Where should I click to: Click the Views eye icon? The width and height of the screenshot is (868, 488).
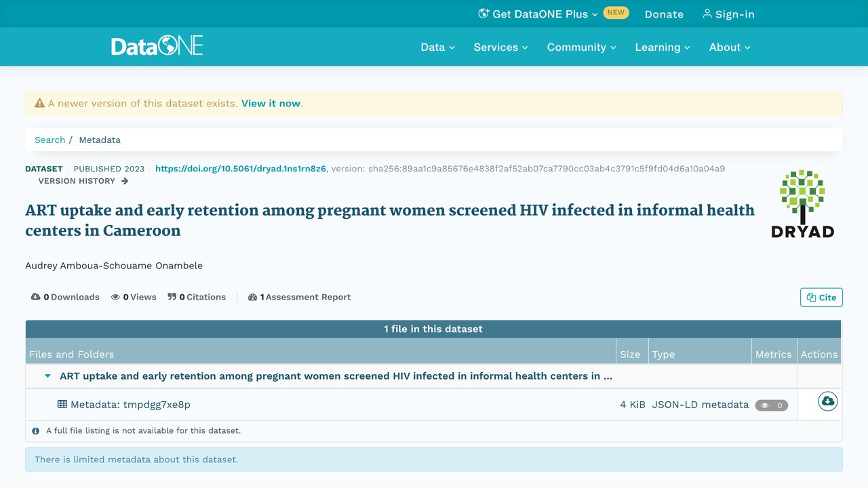(116, 297)
